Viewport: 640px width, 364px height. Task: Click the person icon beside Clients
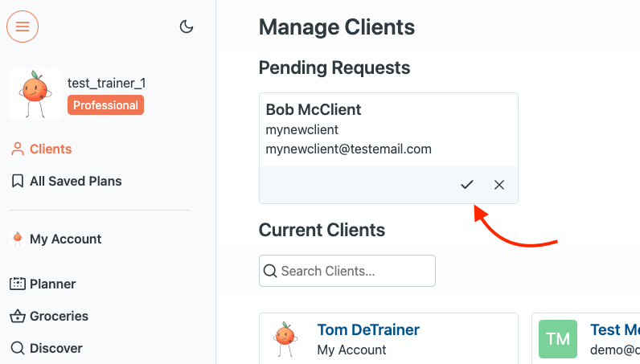click(x=18, y=149)
